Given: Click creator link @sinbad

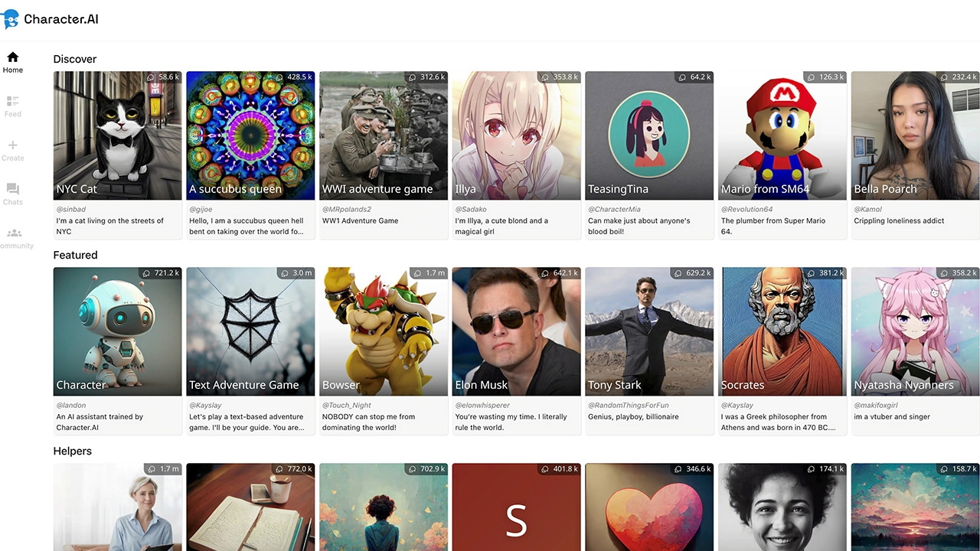Looking at the screenshot, I should coord(70,209).
